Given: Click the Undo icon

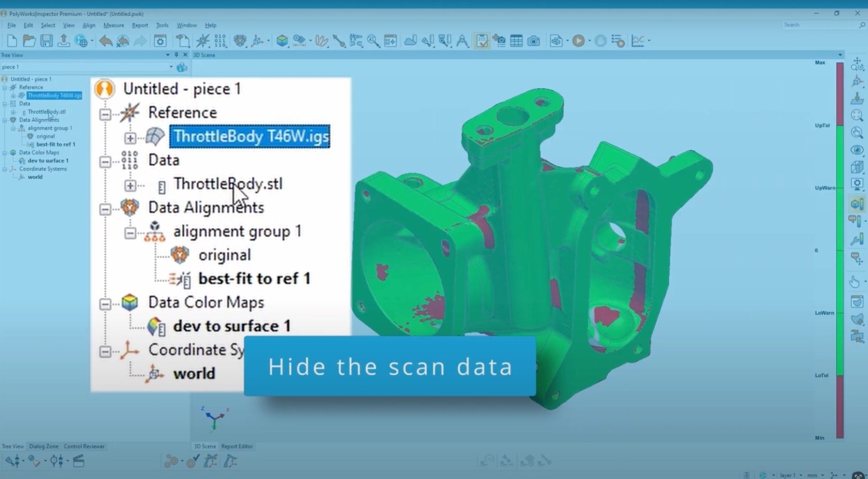Looking at the screenshot, I should coord(106,41).
